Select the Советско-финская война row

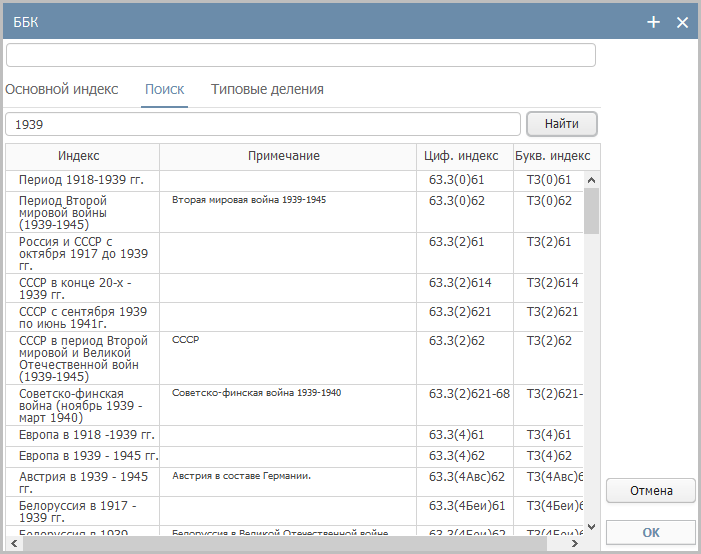pyautogui.click(x=83, y=405)
